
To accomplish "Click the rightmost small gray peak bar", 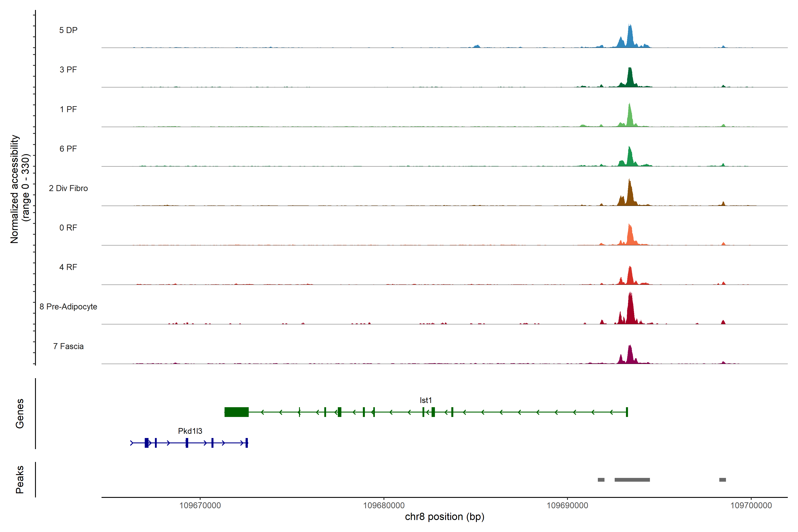I will [x=722, y=480].
